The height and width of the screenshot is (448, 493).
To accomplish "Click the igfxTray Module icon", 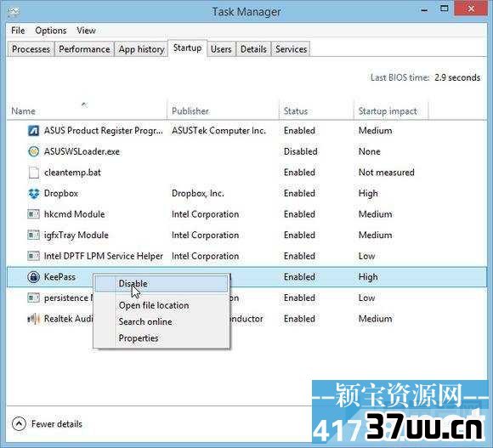I will tap(34, 235).
